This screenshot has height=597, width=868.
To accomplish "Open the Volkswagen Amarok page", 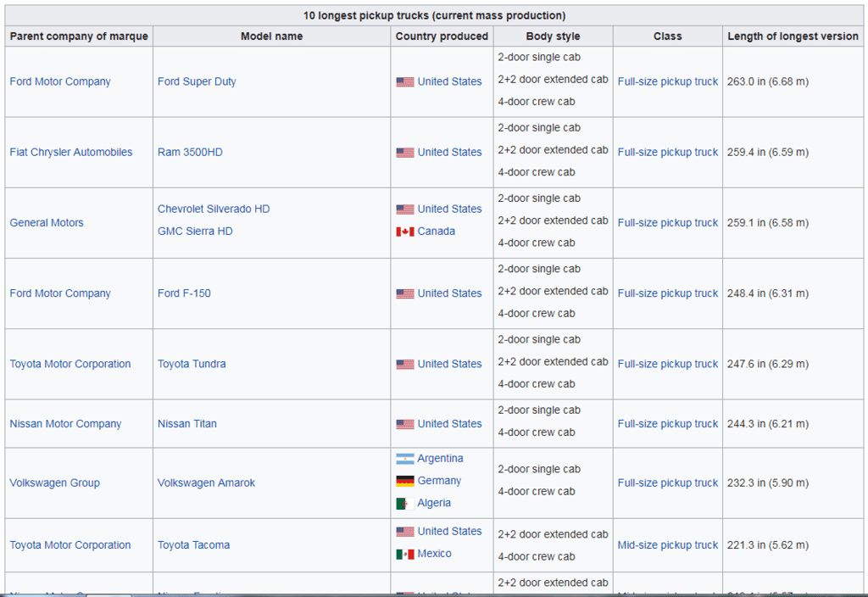I will coord(206,483).
